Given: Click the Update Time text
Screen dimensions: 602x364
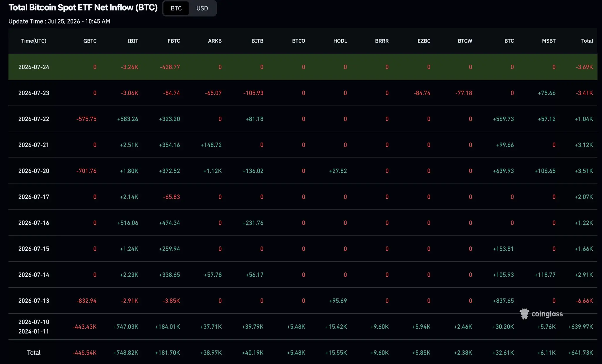Looking at the screenshot, I should [x=59, y=21].
